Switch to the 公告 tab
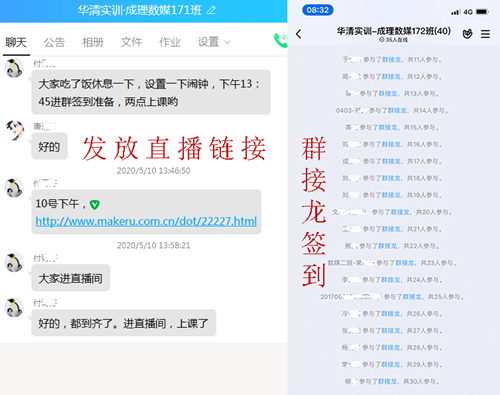This screenshot has width=500, height=395. [54, 42]
